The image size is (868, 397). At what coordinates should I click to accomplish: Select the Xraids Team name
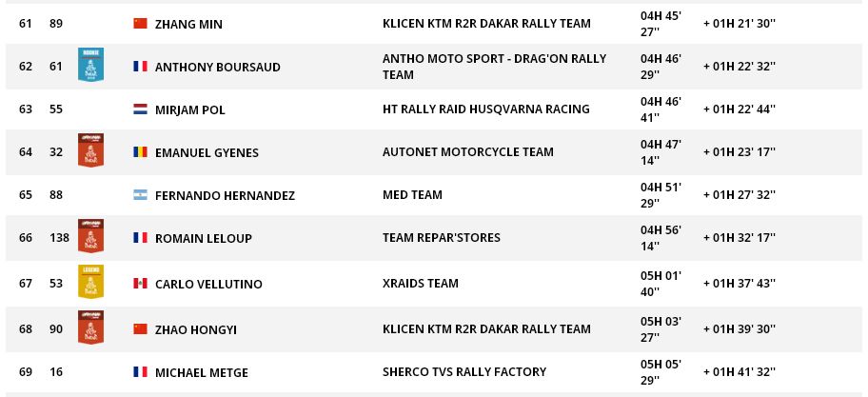pos(420,284)
